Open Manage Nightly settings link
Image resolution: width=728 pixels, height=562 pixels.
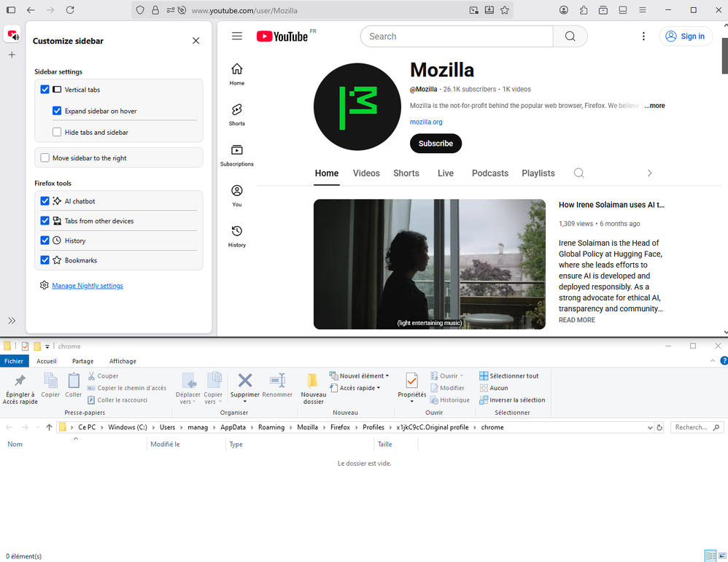click(88, 286)
